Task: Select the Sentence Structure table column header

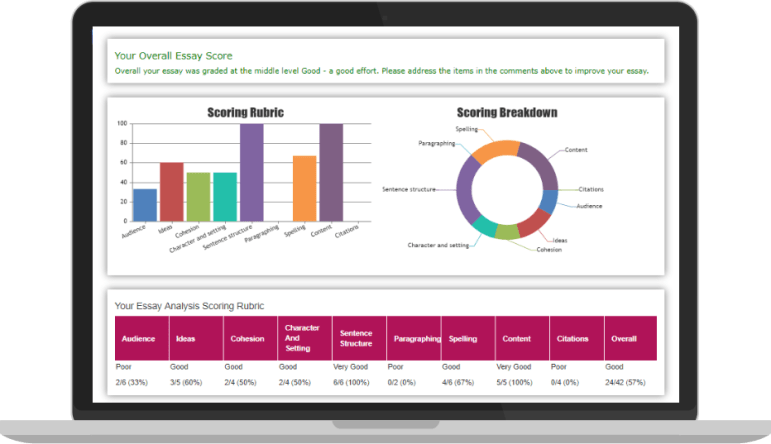Action: 357,339
